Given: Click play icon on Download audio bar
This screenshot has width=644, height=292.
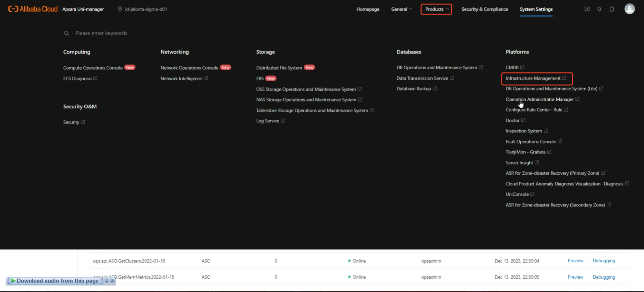Looking at the screenshot, I should 13,281.
